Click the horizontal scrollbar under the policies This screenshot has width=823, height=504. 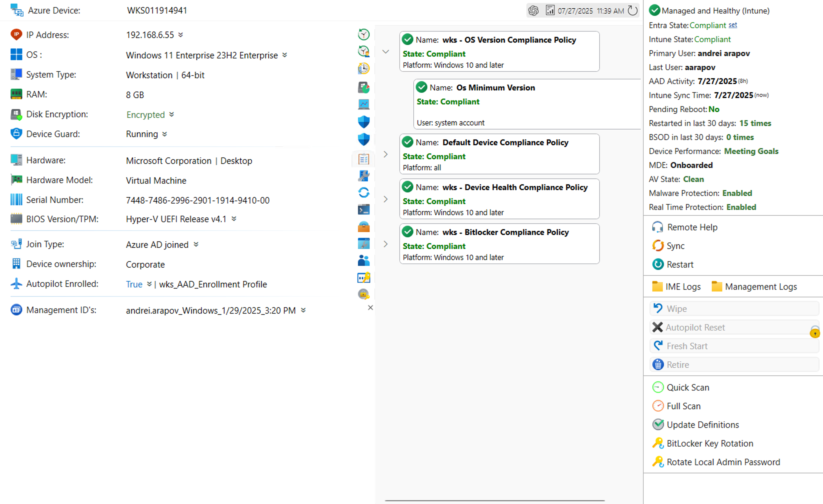495,501
